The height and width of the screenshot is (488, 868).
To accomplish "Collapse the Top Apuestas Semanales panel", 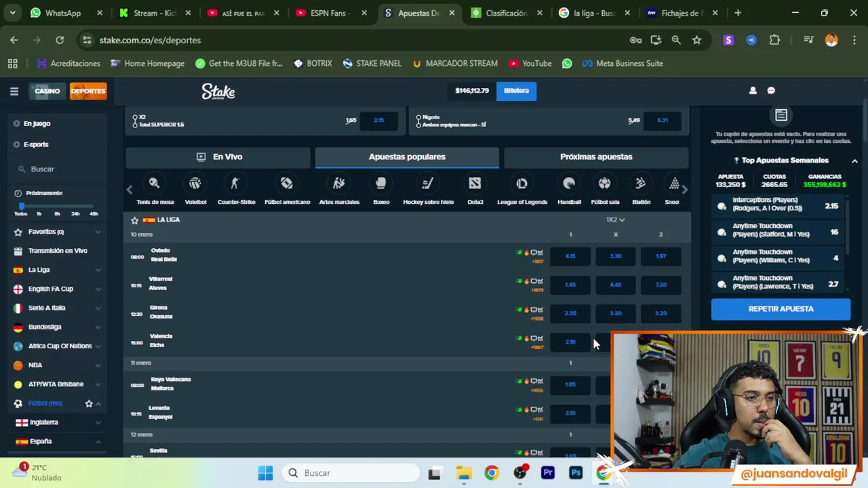I will click(854, 161).
